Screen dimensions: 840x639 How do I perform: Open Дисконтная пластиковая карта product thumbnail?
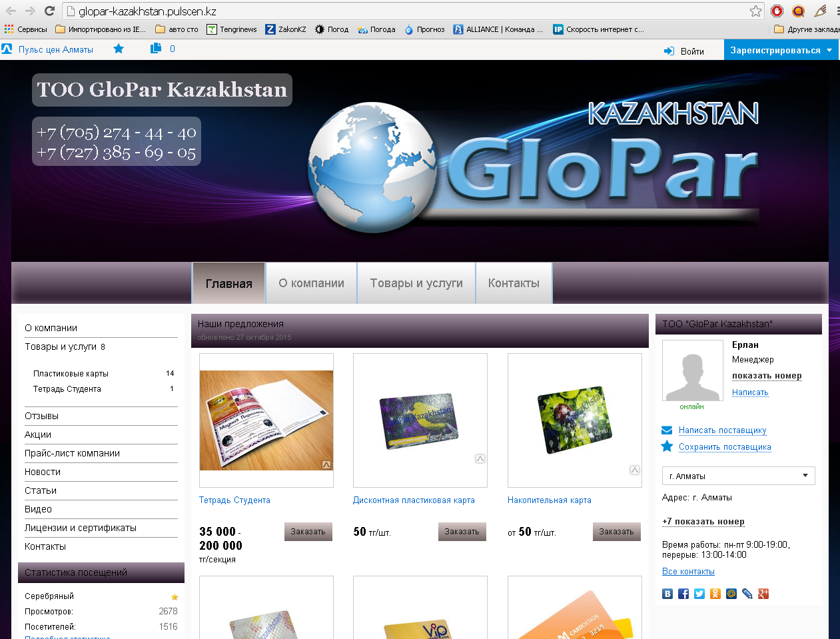tap(420, 420)
